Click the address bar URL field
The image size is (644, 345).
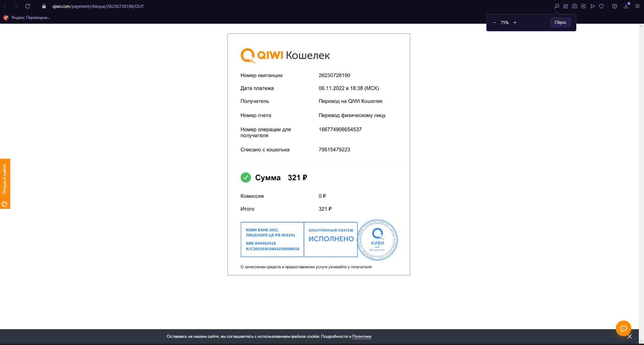[x=98, y=6]
